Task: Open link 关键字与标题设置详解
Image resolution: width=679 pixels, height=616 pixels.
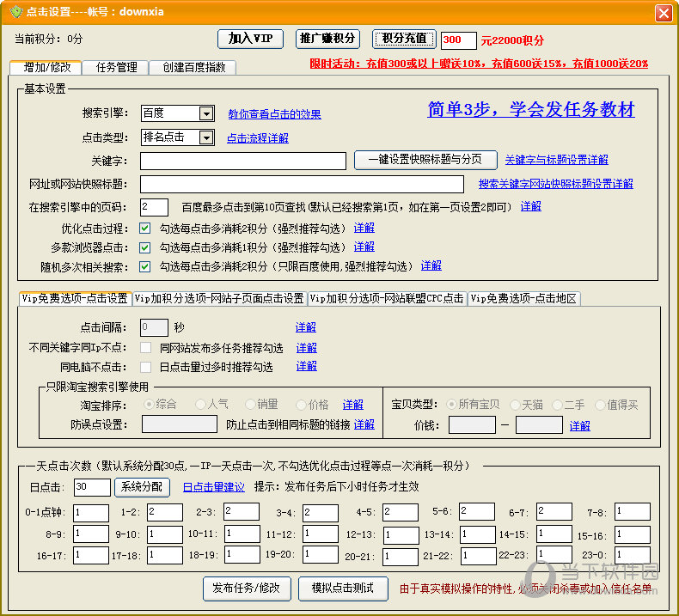Action: (556, 160)
